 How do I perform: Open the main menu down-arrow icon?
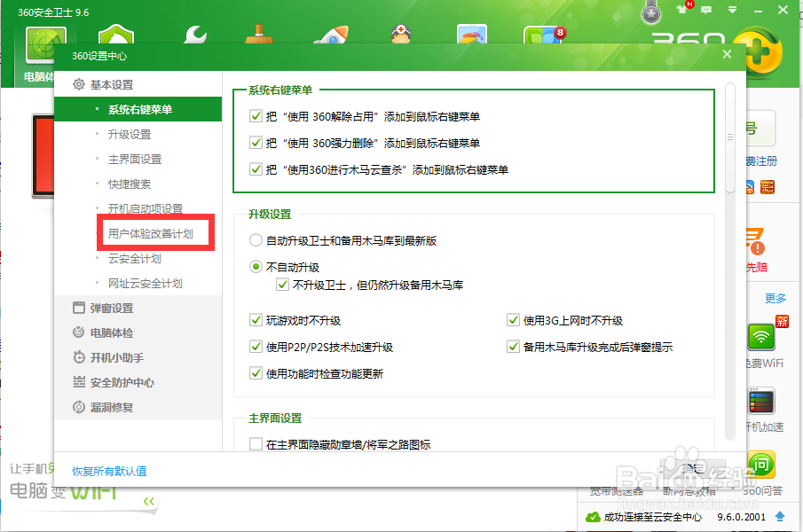732,10
